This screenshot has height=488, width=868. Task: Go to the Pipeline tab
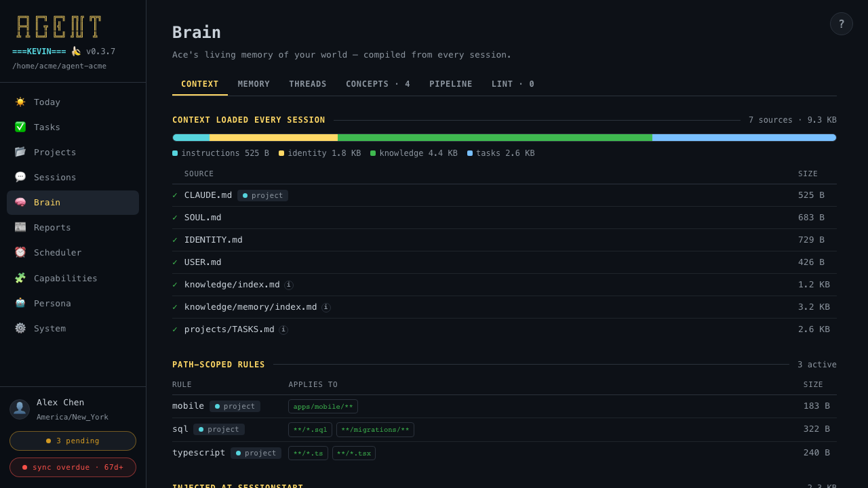(x=451, y=84)
